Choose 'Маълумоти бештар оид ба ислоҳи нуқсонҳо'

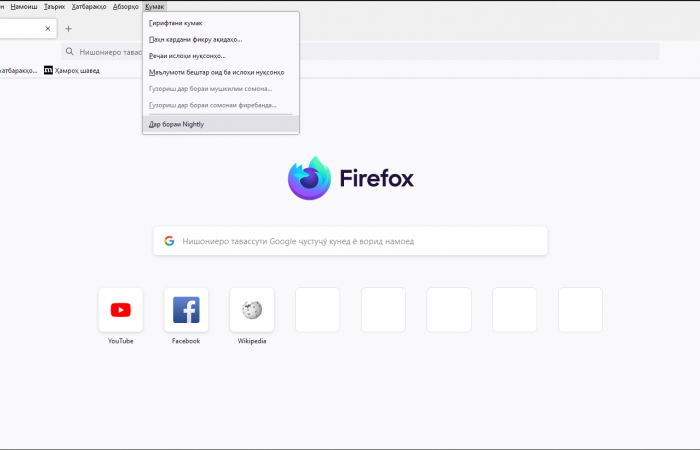click(221, 72)
